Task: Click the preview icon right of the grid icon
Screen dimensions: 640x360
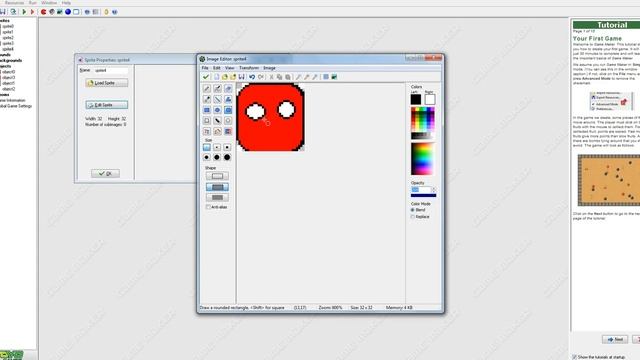Action: coord(334,77)
